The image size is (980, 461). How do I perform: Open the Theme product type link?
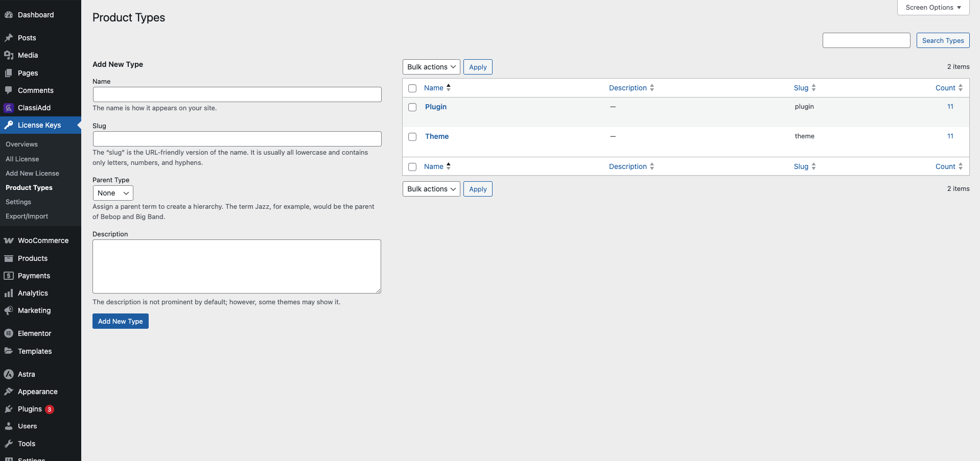pos(436,136)
